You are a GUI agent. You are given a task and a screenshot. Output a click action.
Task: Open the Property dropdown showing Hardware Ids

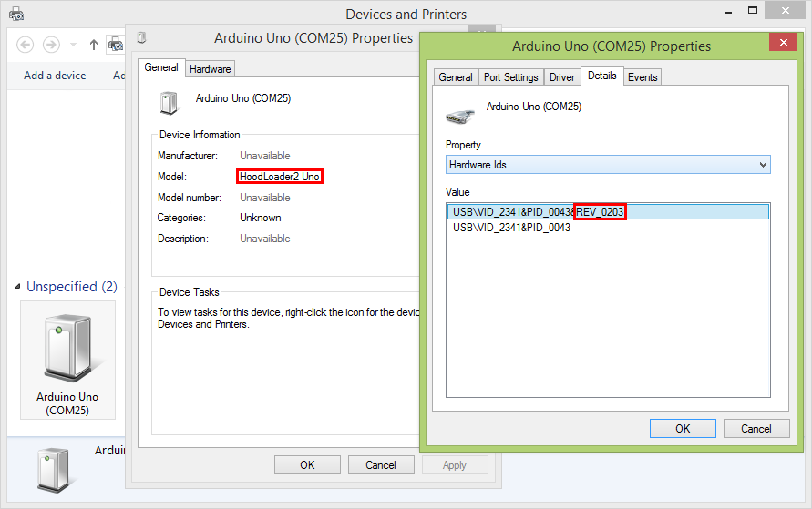click(608, 165)
